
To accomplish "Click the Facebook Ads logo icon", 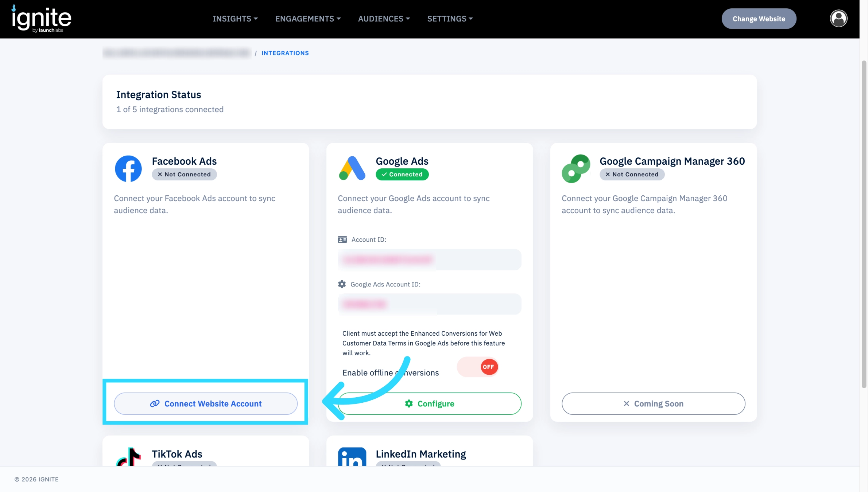I will [x=128, y=169].
